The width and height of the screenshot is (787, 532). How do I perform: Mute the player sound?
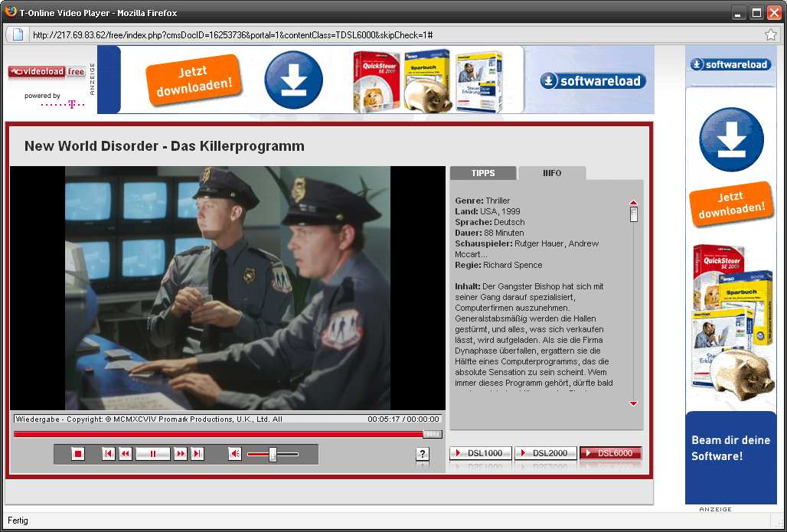(x=234, y=454)
